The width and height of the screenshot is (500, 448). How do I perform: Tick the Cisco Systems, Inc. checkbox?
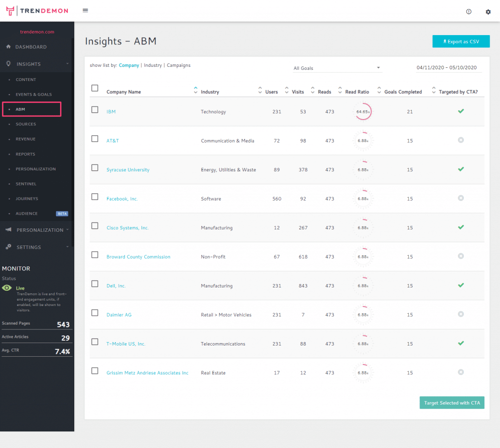click(x=95, y=225)
